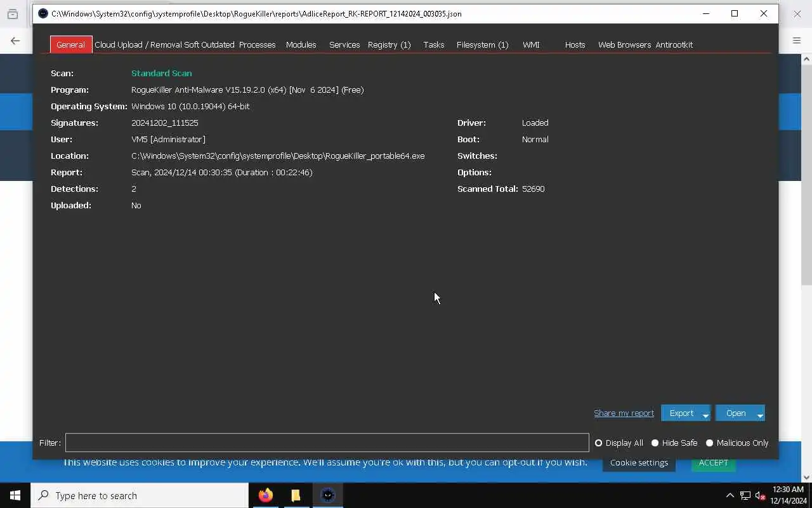The height and width of the screenshot is (508, 812).
Task: Open Cookie settings on the banner
Action: (639, 463)
